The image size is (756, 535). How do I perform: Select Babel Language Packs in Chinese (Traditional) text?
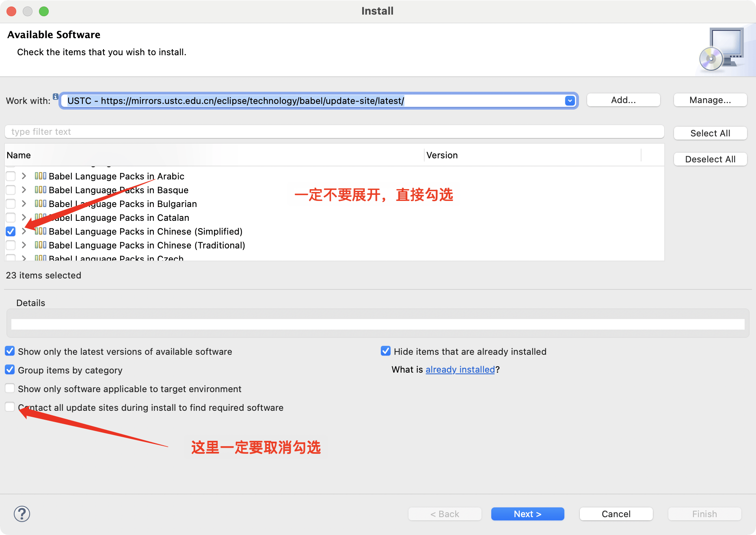(x=147, y=245)
